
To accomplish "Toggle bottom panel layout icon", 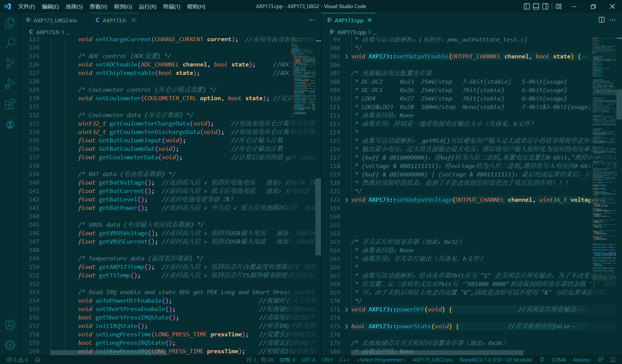I will [x=536, y=6].
